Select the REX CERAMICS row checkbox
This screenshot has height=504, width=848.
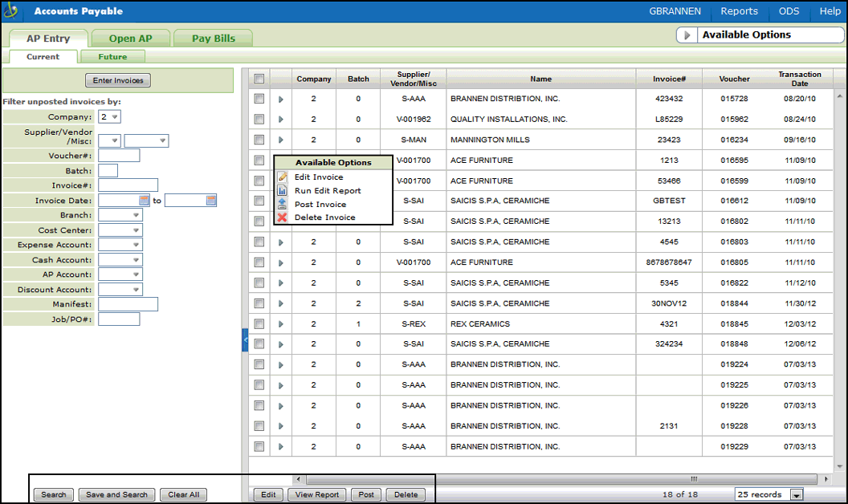click(x=259, y=324)
